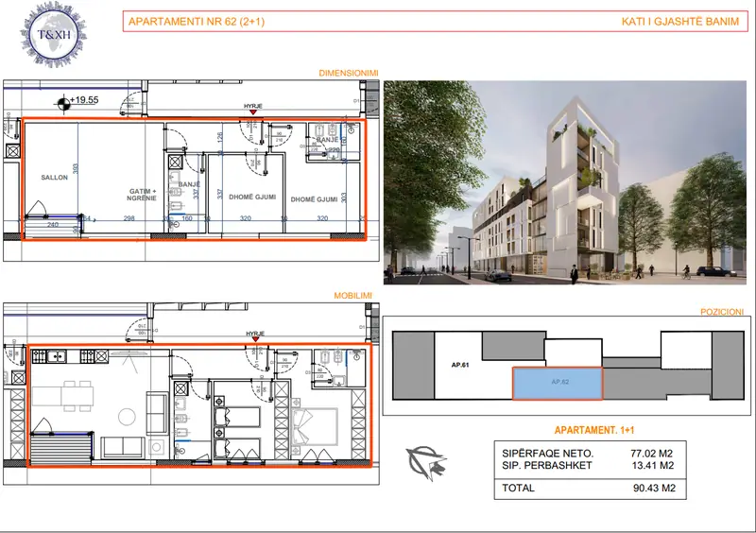Screen dimensions: 756x533
Task: Click the 90.43 M2 total value
Action: coord(654,489)
